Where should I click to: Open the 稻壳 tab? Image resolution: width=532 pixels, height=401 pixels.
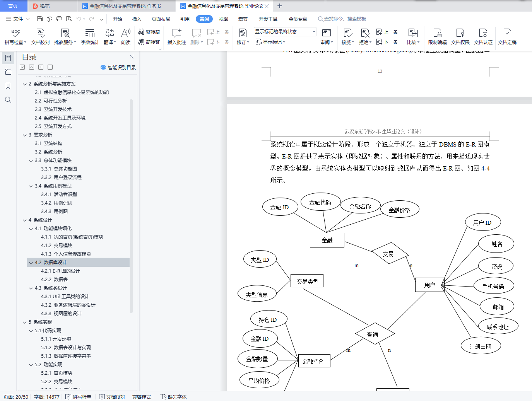pos(41,6)
